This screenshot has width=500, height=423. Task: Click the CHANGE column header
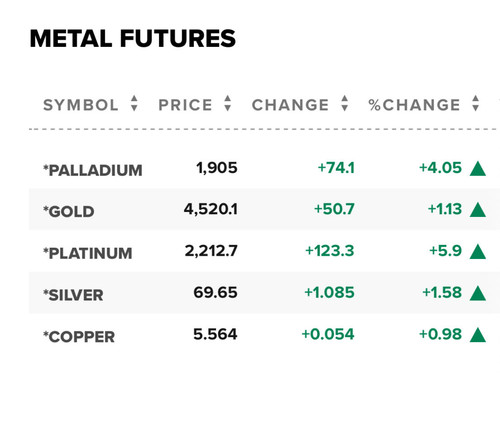tap(290, 105)
